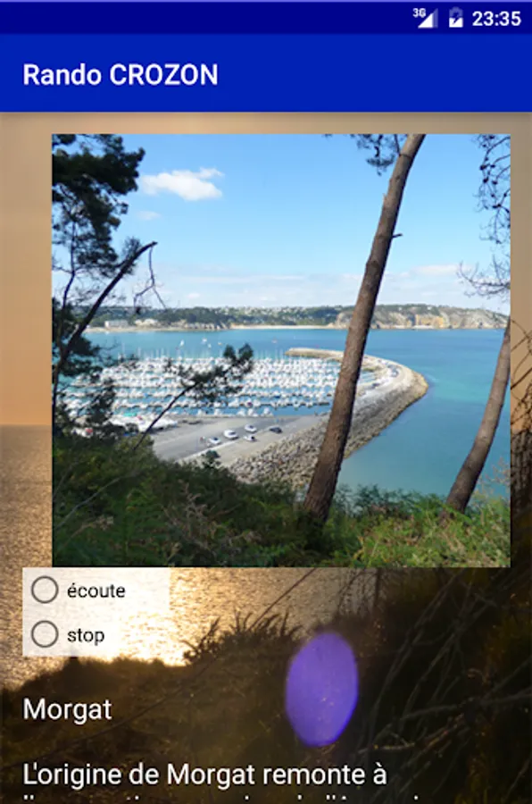Tap the Rando CROZON app title

point(121,75)
